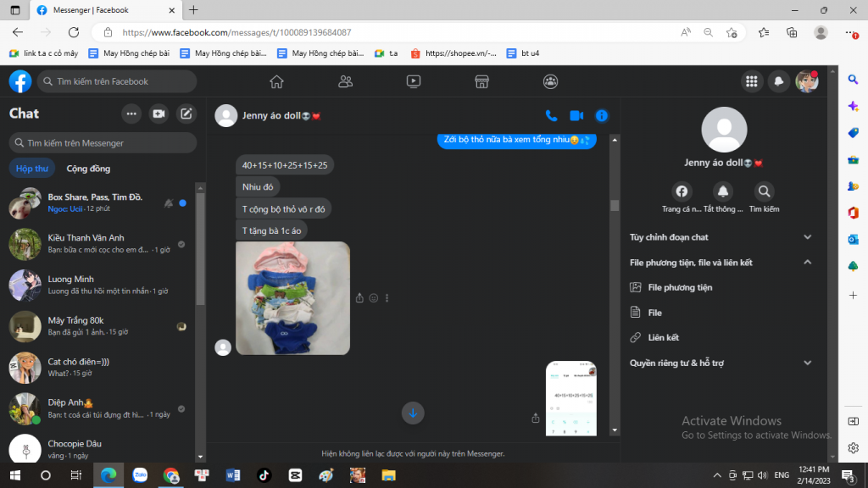Open File phương tiện link
This screenshot has height=488, width=868.
pos(680,287)
